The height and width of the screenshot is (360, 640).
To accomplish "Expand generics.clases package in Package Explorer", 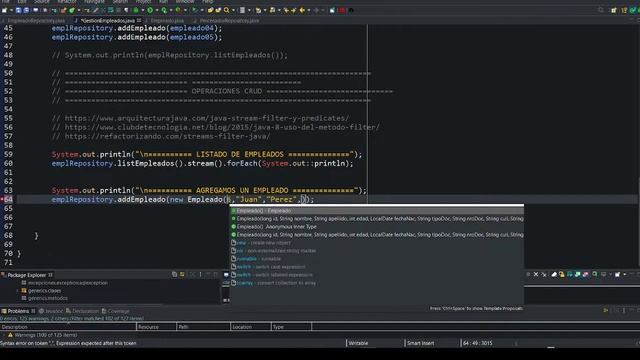I will coord(18,291).
